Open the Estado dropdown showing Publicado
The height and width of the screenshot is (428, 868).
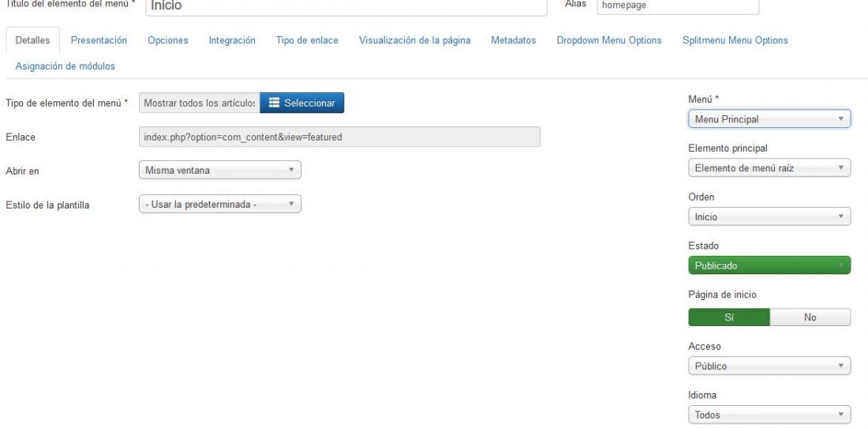pos(769,266)
